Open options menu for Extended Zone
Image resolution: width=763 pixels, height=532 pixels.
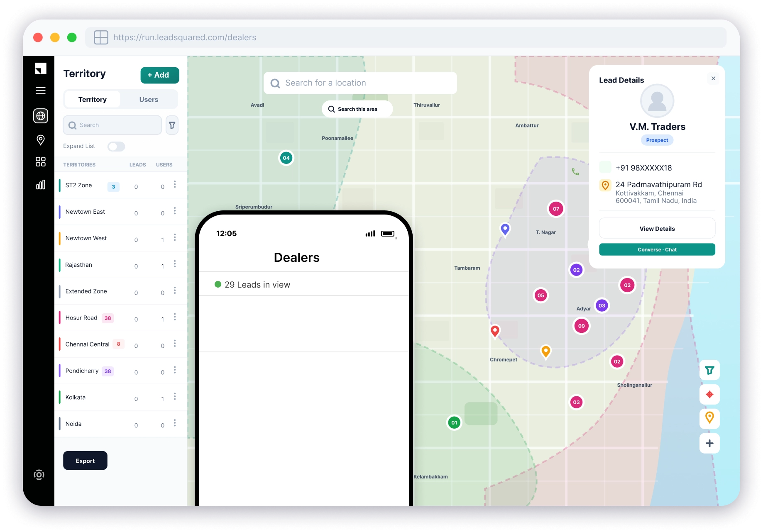point(175,290)
